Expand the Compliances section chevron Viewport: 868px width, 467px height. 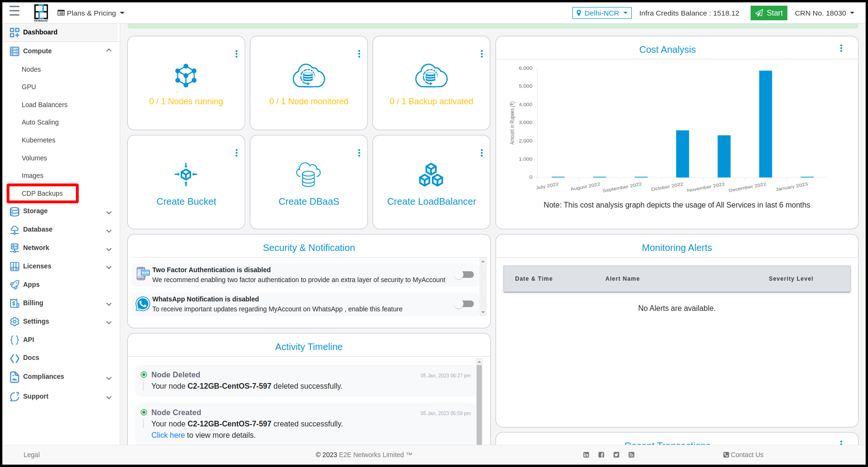pyautogui.click(x=109, y=378)
